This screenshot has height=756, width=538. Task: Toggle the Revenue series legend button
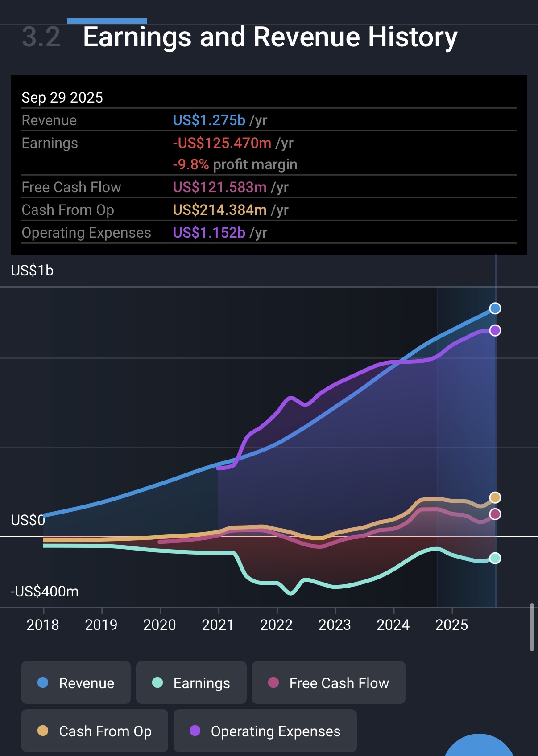(76, 682)
